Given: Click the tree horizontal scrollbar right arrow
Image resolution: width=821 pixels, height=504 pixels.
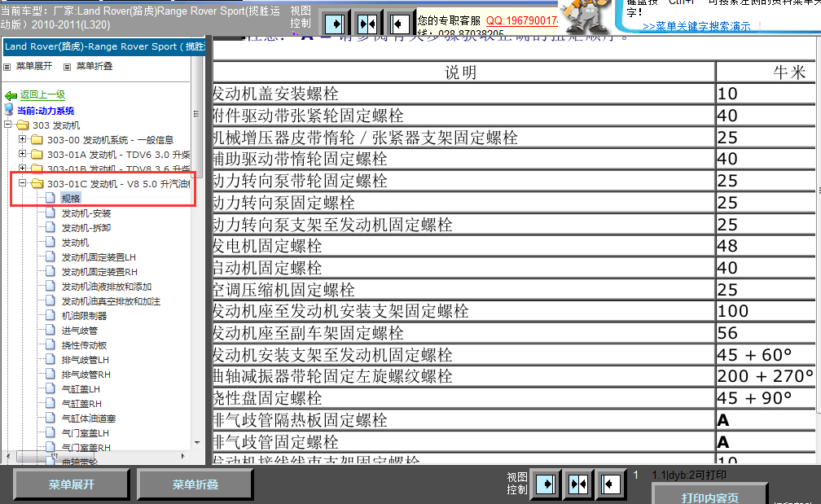Looking at the screenshot, I should point(182,457).
